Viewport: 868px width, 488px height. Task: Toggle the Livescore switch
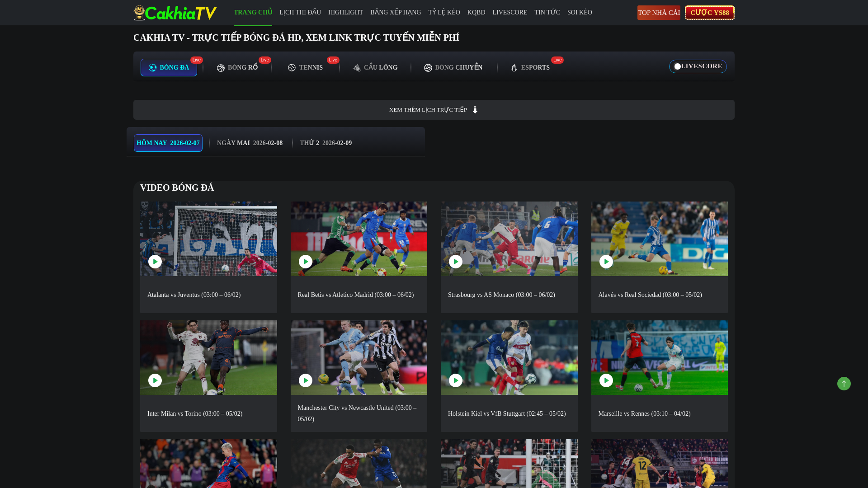pos(698,66)
